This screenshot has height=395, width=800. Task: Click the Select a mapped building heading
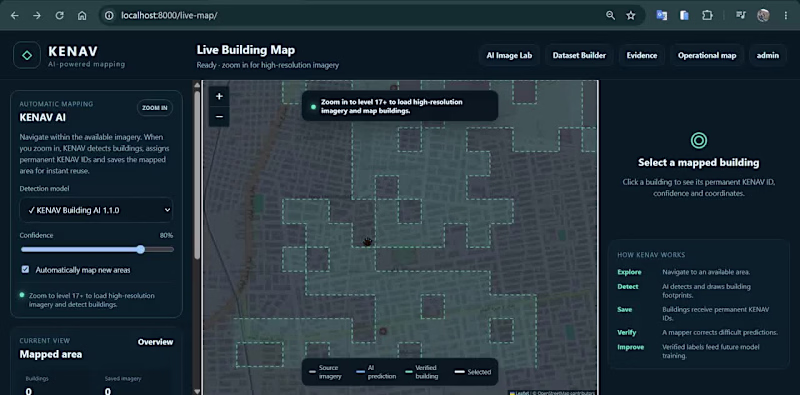tap(698, 163)
